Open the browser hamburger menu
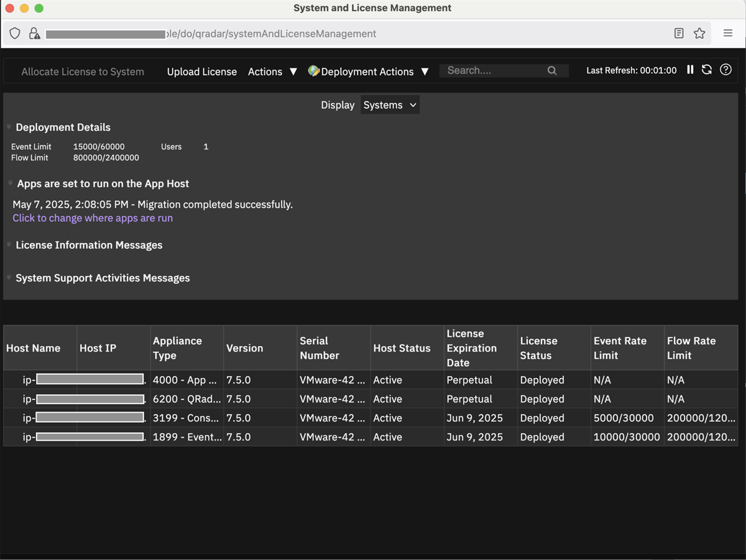 (x=728, y=34)
